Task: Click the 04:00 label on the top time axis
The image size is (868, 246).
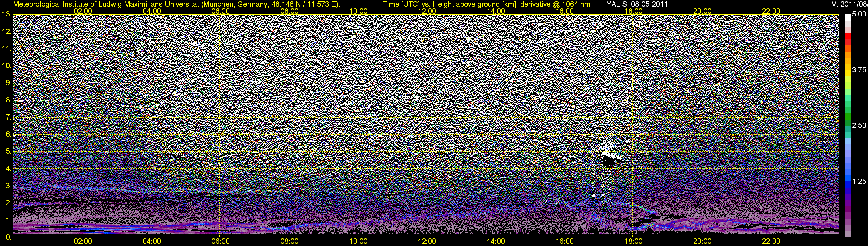Action: [x=152, y=11]
